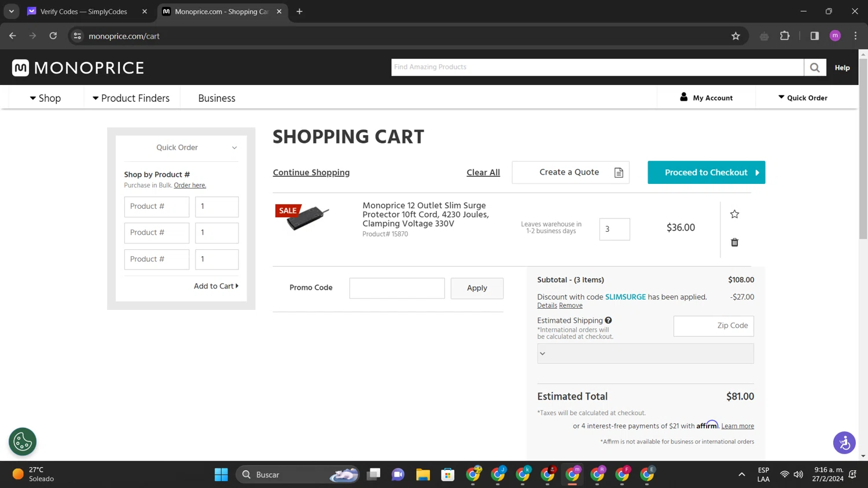This screenshot has width=868, height=488.
Task: Click Add to Cart in sidebar
Action: [216, 286]
